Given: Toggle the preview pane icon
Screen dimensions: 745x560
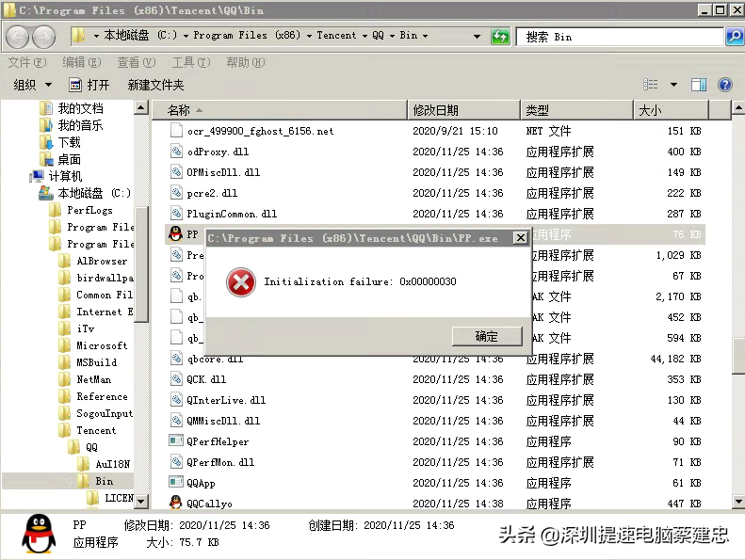Looking at the screenshot, I should 698,85.
